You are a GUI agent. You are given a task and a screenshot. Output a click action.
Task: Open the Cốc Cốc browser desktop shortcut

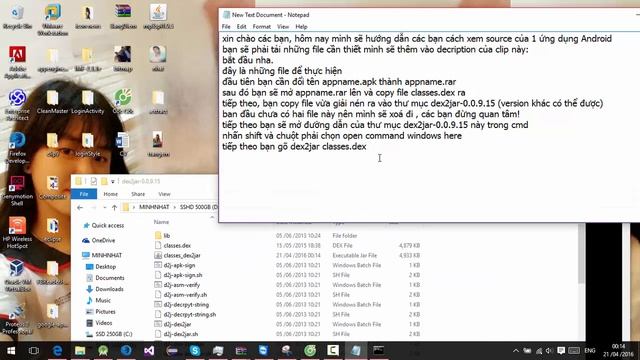122,102
